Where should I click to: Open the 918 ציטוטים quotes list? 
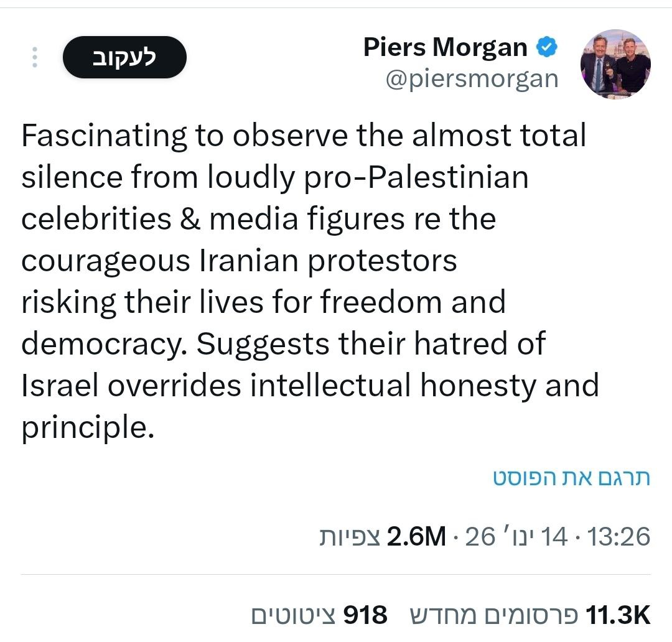point(320,615)
